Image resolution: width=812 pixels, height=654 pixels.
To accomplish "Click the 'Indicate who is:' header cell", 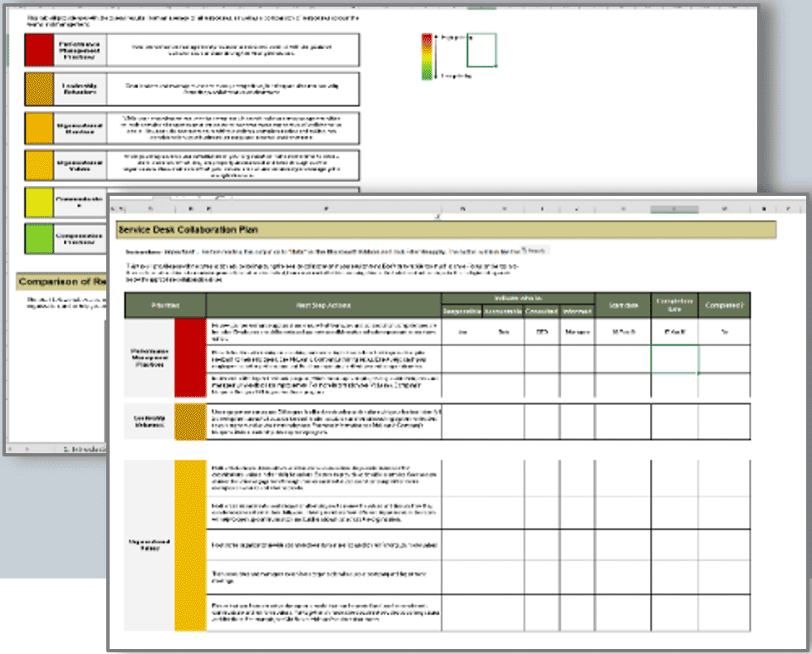I will tap(518, 298).
